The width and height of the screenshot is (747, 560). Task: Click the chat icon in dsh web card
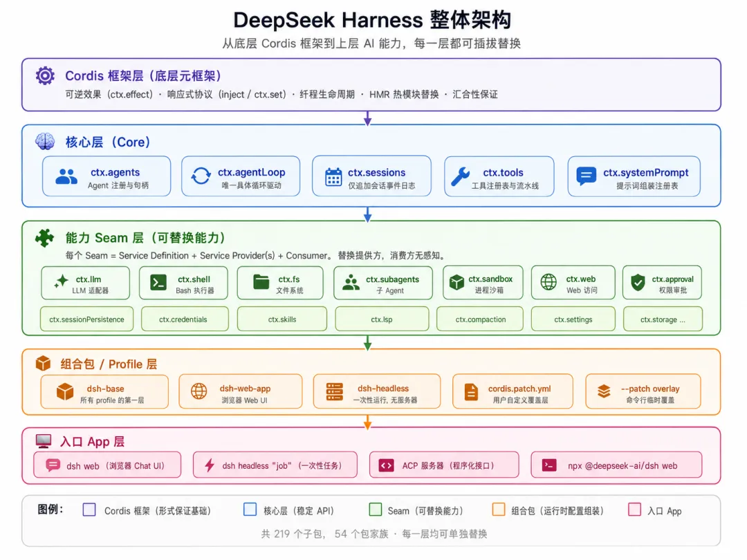53,465
